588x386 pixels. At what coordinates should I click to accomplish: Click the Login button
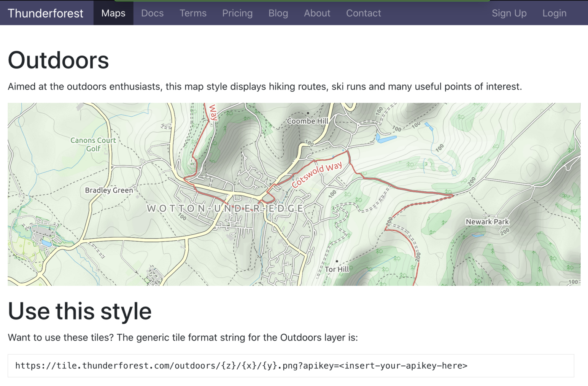pos(554,13)
